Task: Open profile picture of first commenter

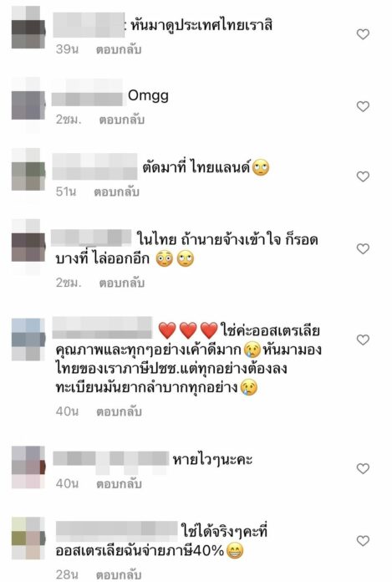Action: (28, 28)
